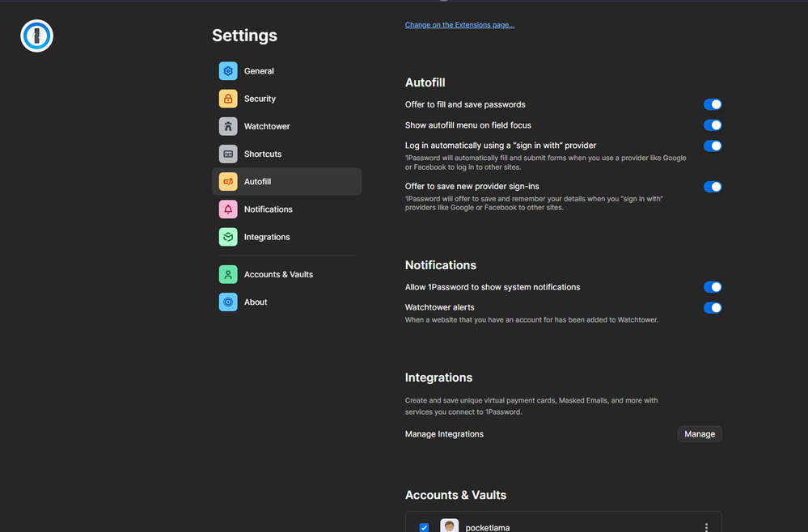Turn off automatic sign in with provider login
The height and width of the screenshot is (532, 808).
[713, 146]
